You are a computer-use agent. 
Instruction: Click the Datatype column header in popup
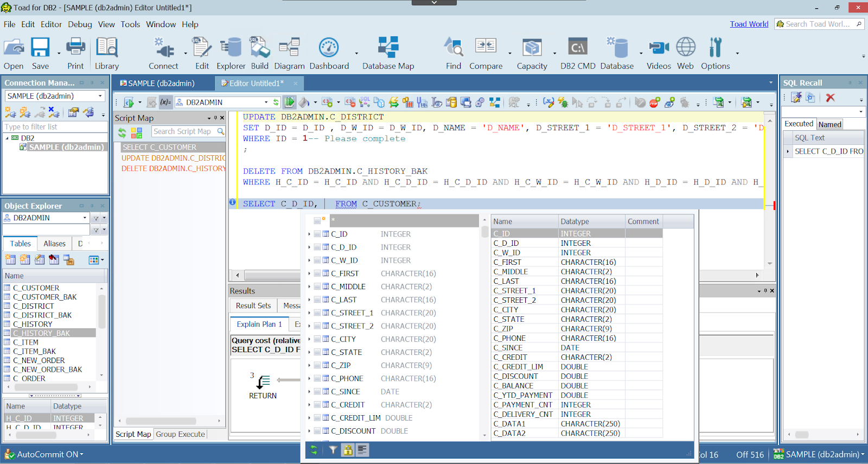591,221
